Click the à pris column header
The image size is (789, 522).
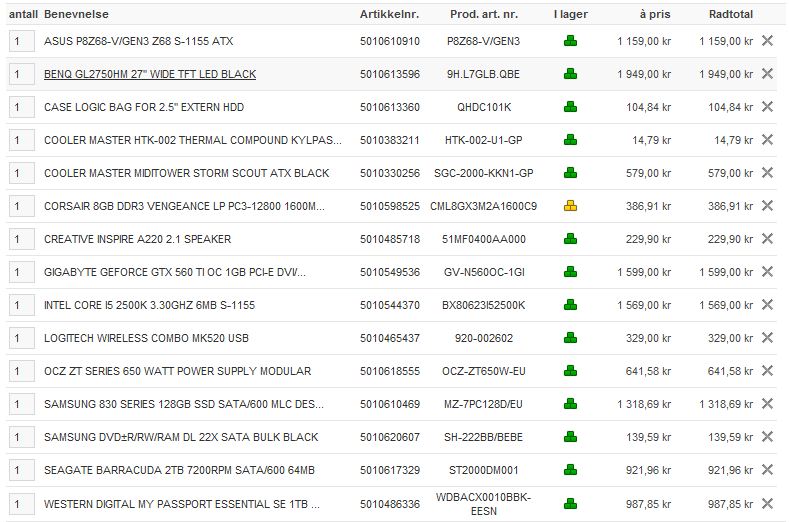[655, 14]
